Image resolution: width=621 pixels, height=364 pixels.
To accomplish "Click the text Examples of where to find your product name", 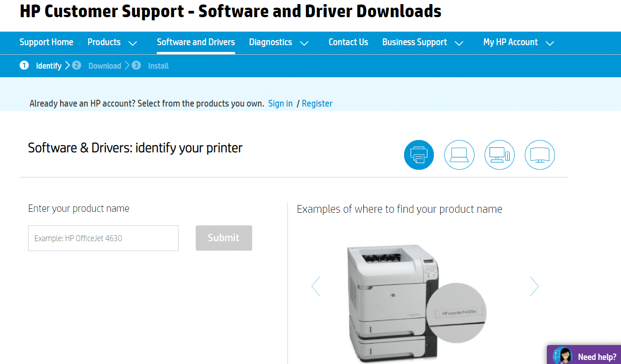I will (x=400, y=209).
